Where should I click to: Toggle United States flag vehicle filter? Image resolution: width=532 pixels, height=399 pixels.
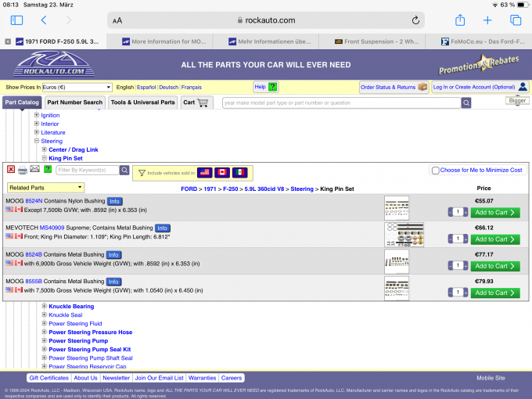[x=205, y=173]
